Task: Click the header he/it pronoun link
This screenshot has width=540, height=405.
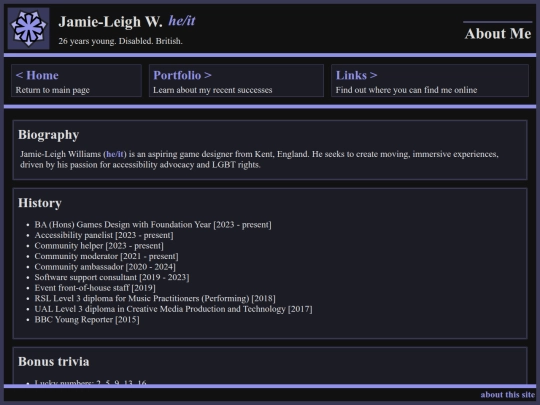Action: pyautogui.click(x=182, y=21)
